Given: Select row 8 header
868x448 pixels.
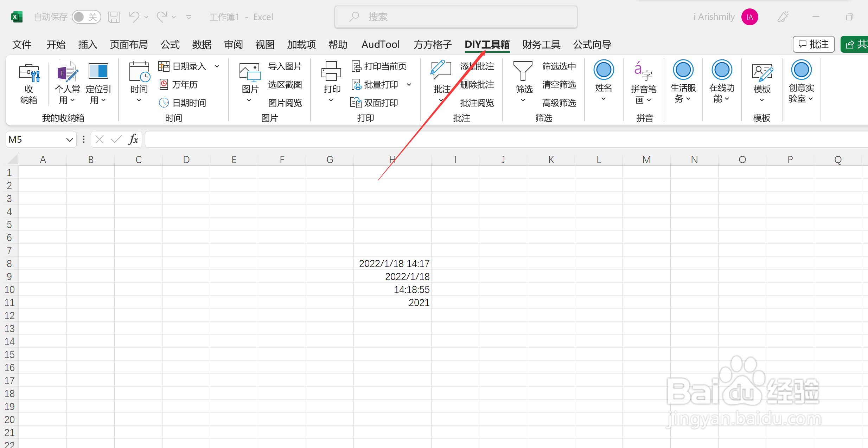Looking at the screenshot, I should (9, 263).
